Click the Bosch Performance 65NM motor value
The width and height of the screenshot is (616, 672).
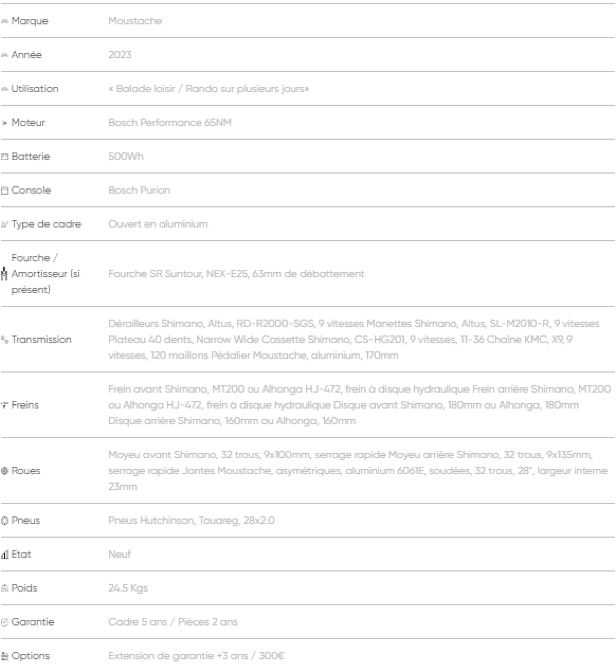point(170,123)
